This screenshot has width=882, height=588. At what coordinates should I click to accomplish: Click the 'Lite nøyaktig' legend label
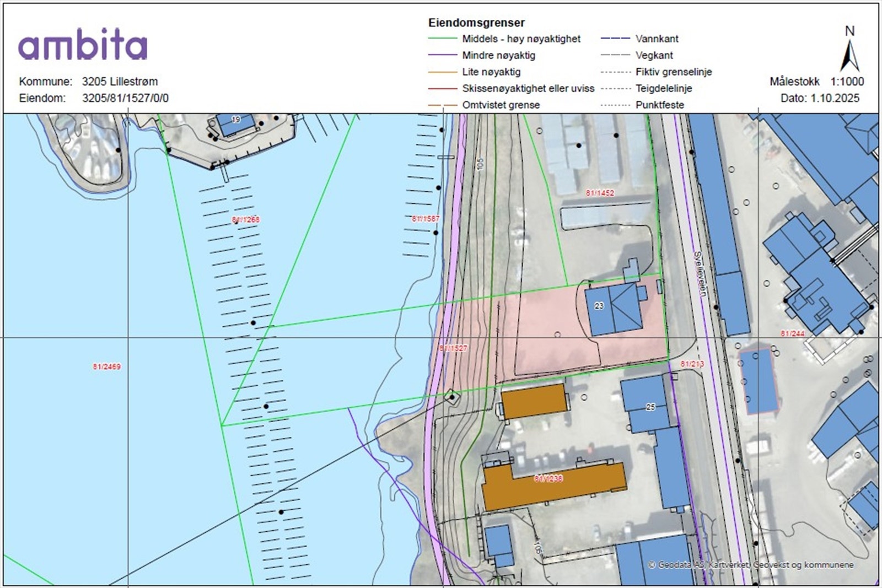(491, 72)
